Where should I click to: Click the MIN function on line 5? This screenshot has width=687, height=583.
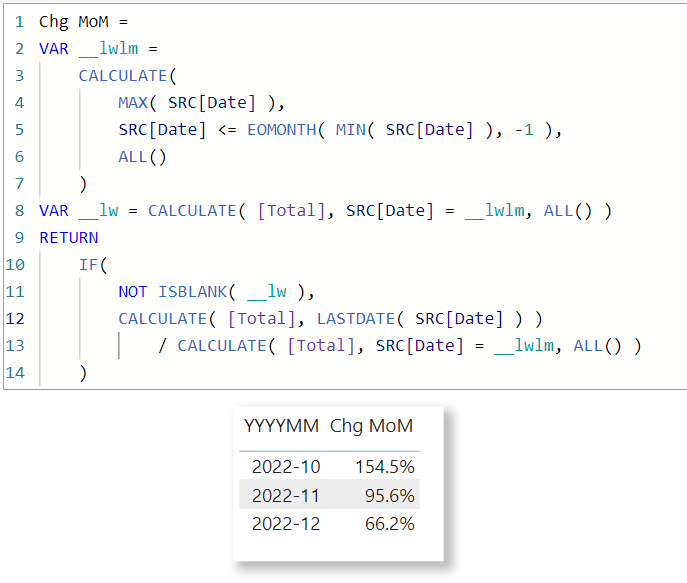point(351,130)
